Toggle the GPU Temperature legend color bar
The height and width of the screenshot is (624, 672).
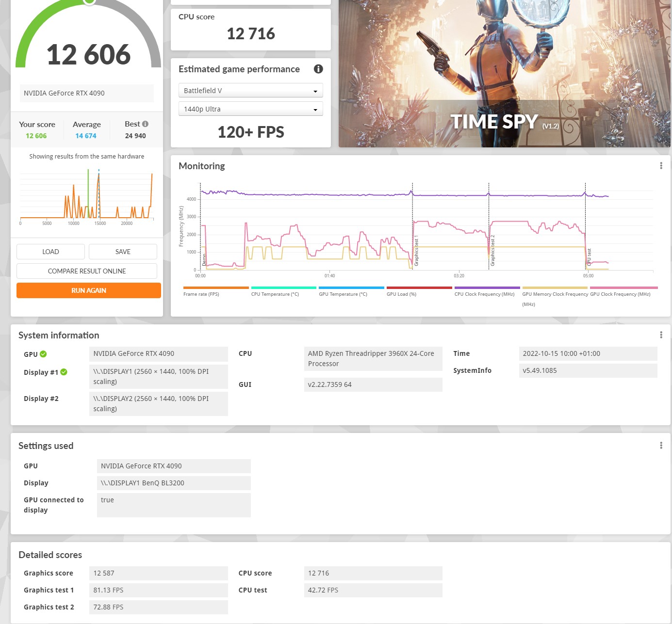pyautogui.click(x=351, y=288)
